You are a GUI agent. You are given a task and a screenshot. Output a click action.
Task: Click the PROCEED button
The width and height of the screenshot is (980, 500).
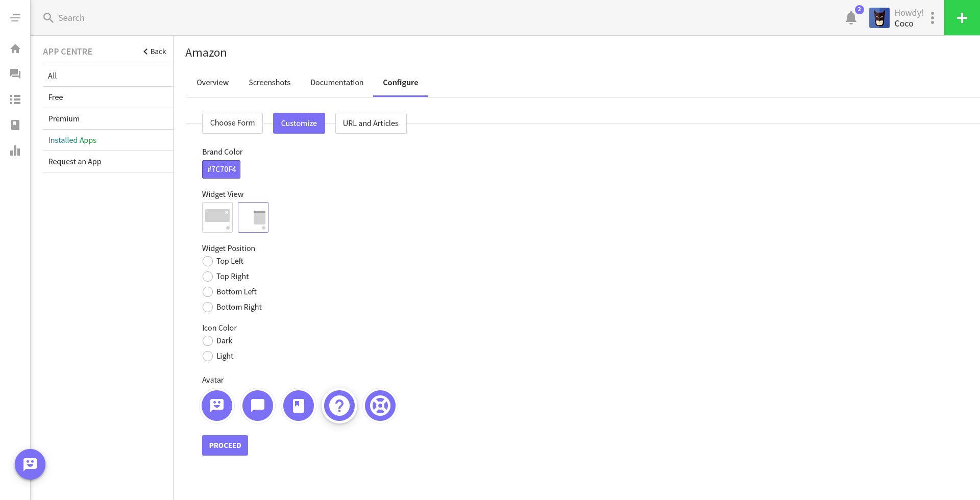[x=225, y=445]
